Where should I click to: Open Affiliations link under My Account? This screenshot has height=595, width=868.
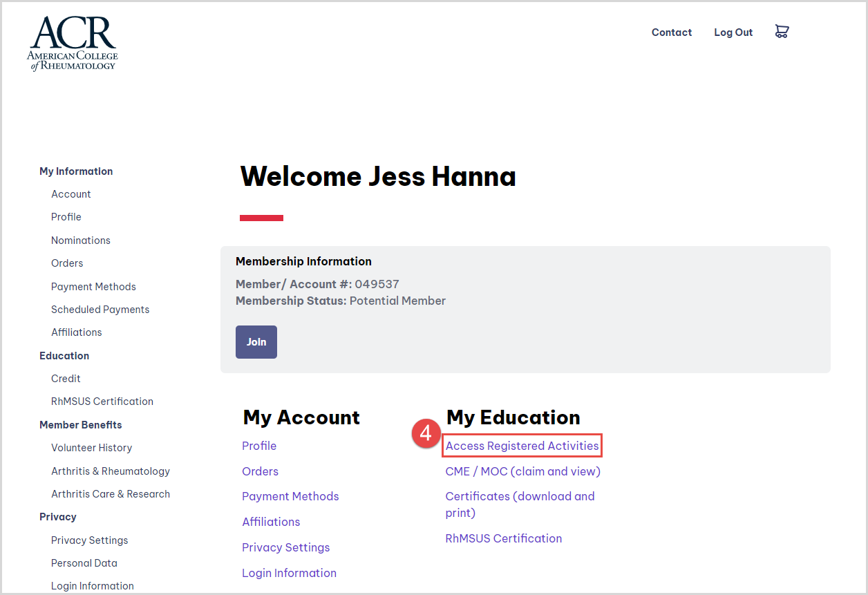tap(271, 522)
